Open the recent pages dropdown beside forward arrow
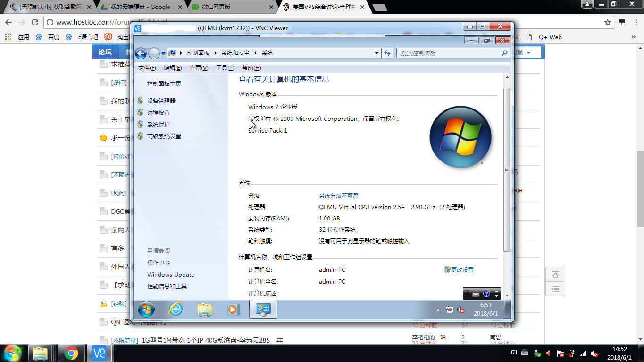The image size is (644, 362). coord(163,54)
